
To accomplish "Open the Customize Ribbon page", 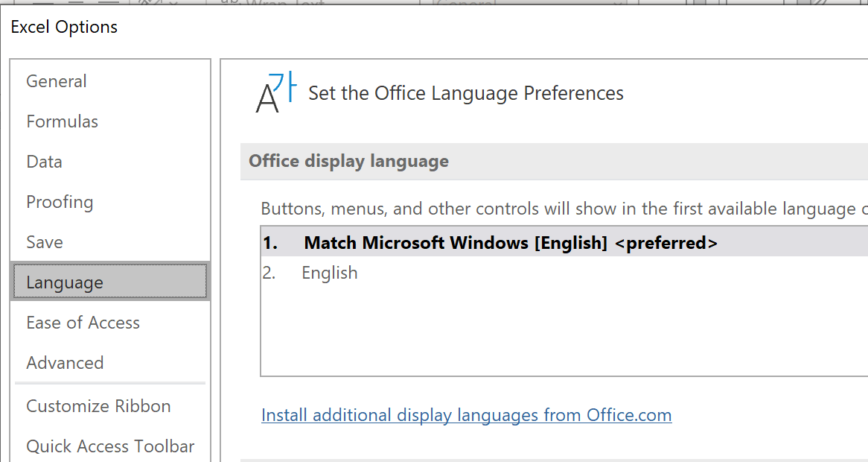I will pos(99,406).
